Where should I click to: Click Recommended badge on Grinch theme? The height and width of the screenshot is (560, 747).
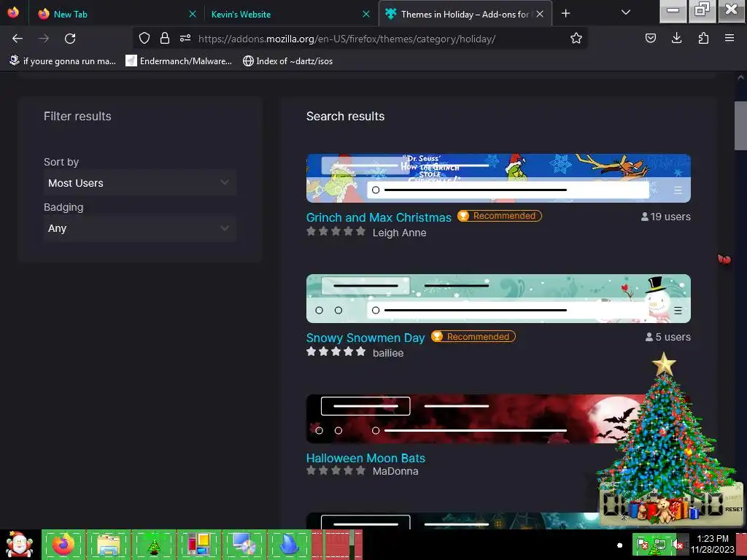click(499, 216)
